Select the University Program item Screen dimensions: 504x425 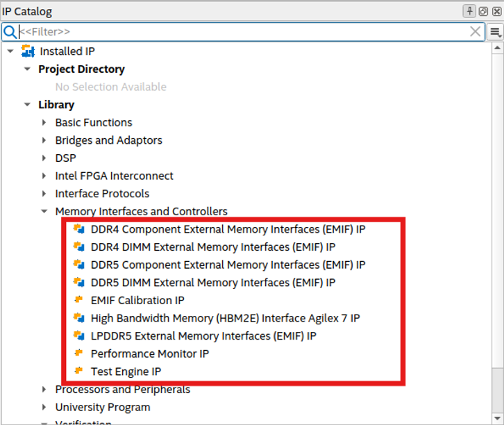point(102,407)
